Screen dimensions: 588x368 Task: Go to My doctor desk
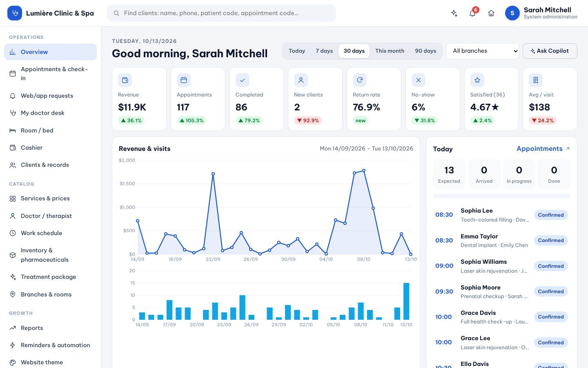point(50,113)
